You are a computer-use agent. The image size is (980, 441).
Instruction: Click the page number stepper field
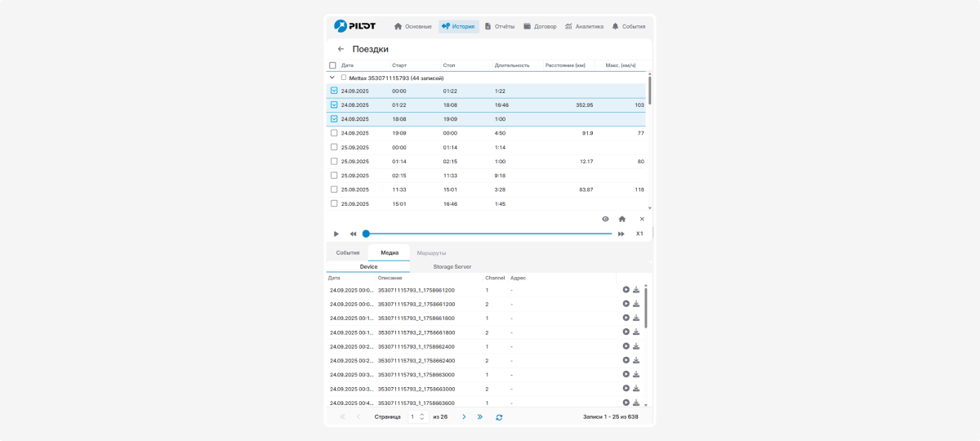pyautogui.click(x=416, y=417)
